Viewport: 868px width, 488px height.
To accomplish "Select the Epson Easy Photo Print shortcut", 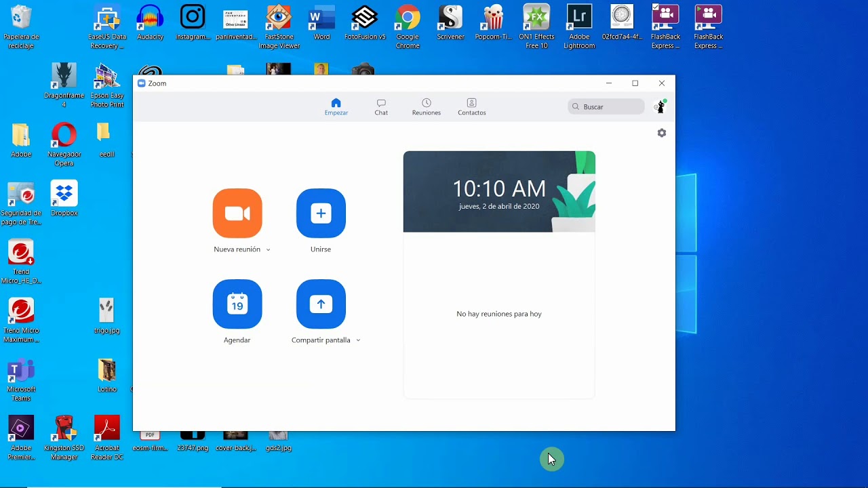I will click(107, 86).
